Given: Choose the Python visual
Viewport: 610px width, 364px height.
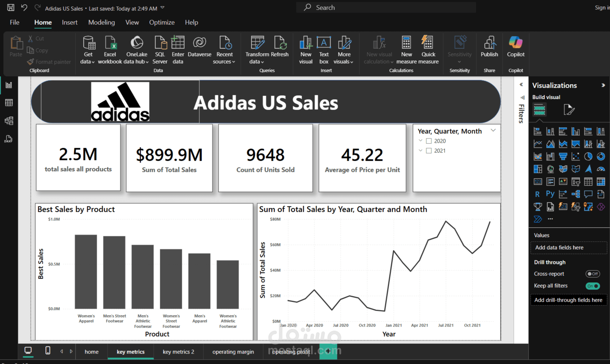Looking at the screenshot, I should [x=550, y=194].
